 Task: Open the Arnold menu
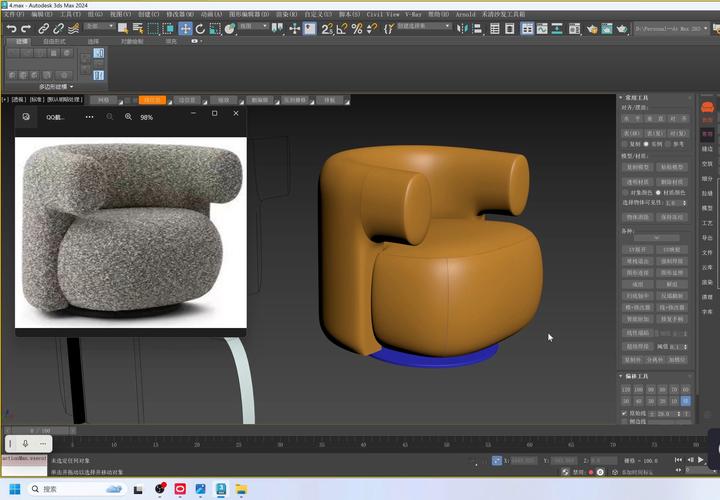click(465, 15)
